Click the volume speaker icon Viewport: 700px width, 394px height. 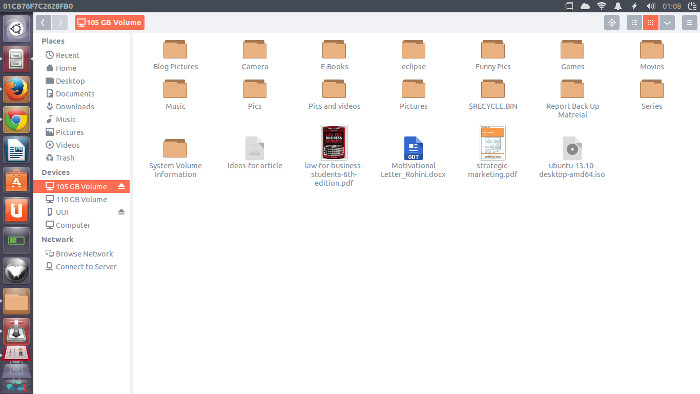click(650, 6)
